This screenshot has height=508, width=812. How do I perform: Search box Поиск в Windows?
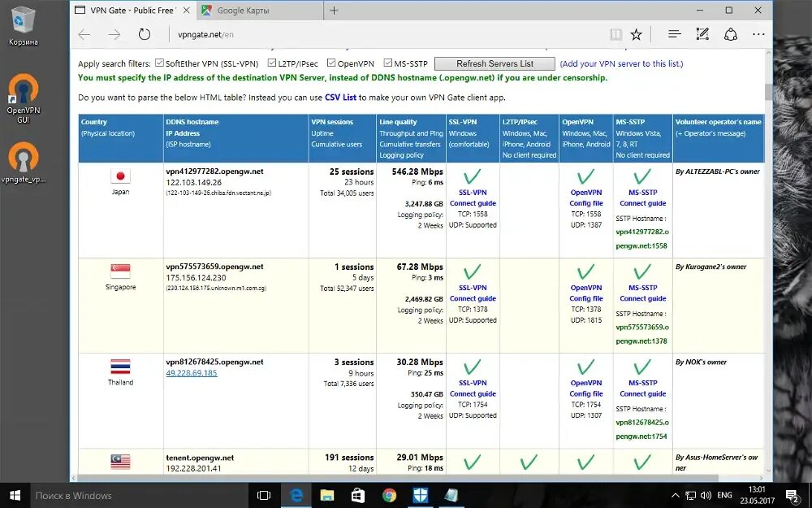click(140, 496)
